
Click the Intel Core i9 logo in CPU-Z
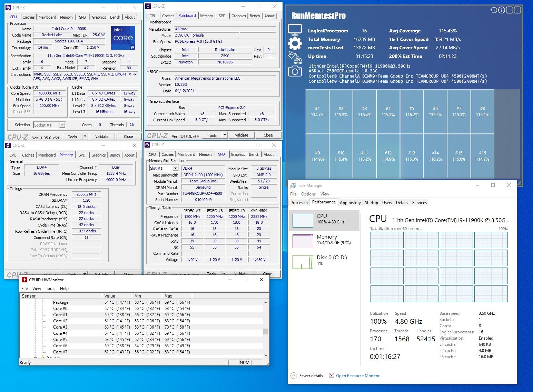point(123,38)
